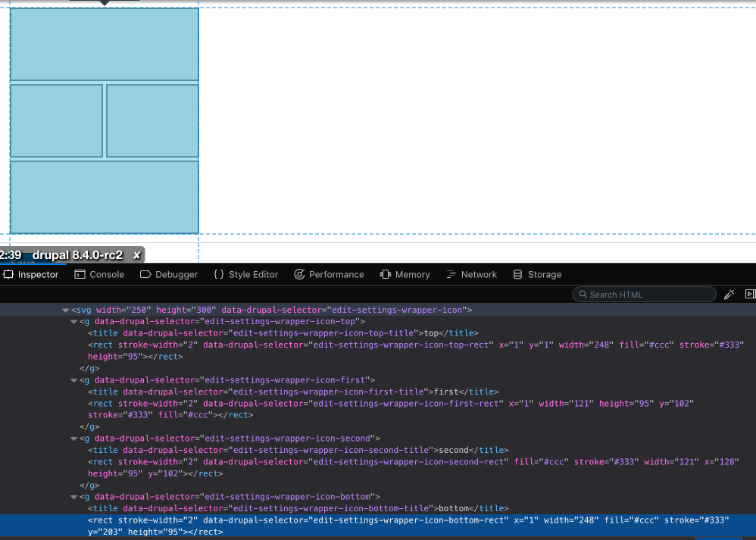756x540 pixels.
Task: Click the split pane icon at far right
Action: tap(749, 294)
